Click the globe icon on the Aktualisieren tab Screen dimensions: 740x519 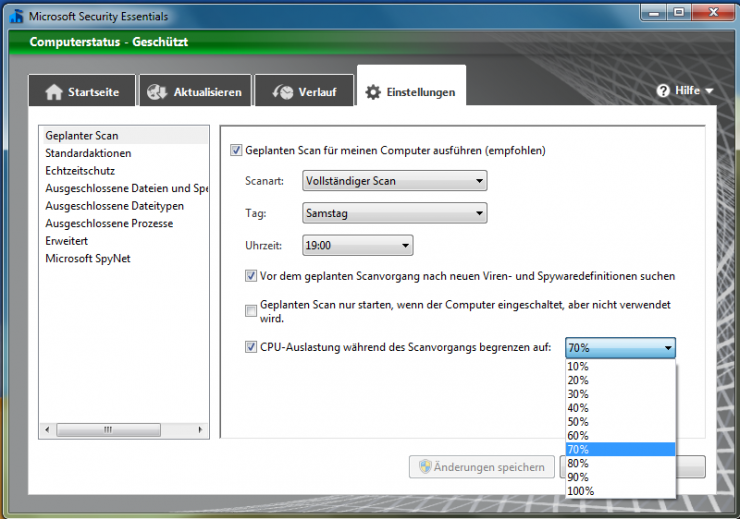coord(157,92)
